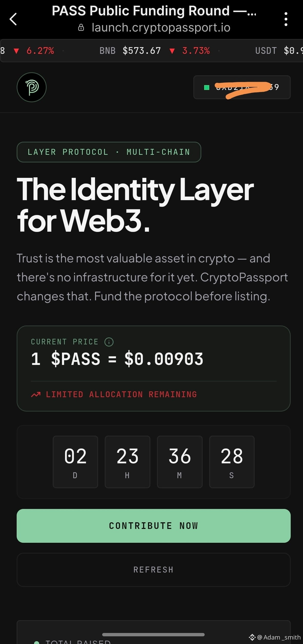This screenshot has width=303, height=644.
Task: Open the three-dot browser menu
Action: point(286,19)
